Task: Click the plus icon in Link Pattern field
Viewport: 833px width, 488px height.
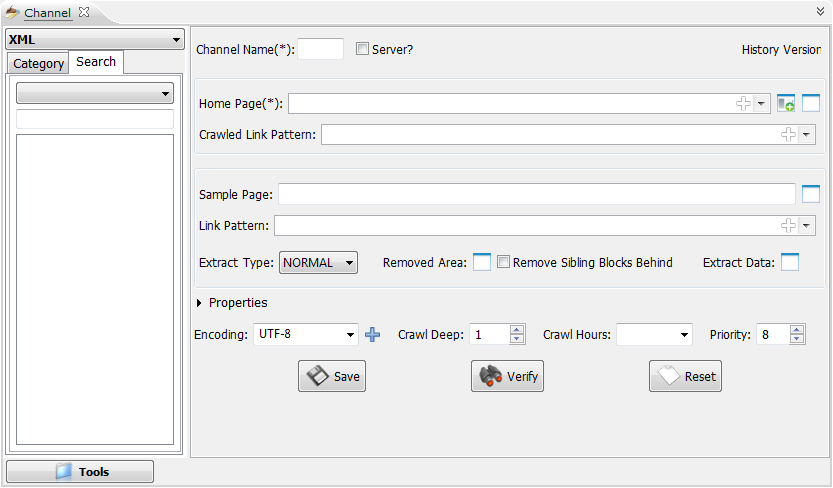Action: [788, 226]
